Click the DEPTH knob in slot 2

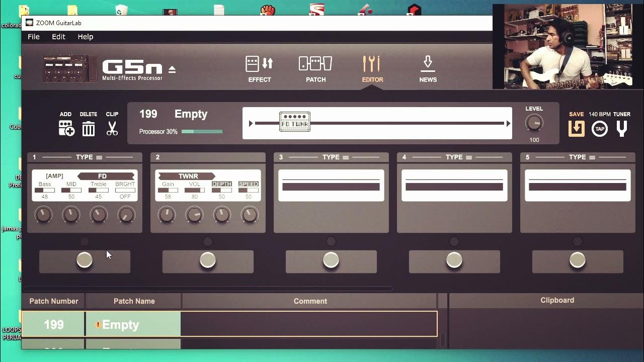click(222, 215)
